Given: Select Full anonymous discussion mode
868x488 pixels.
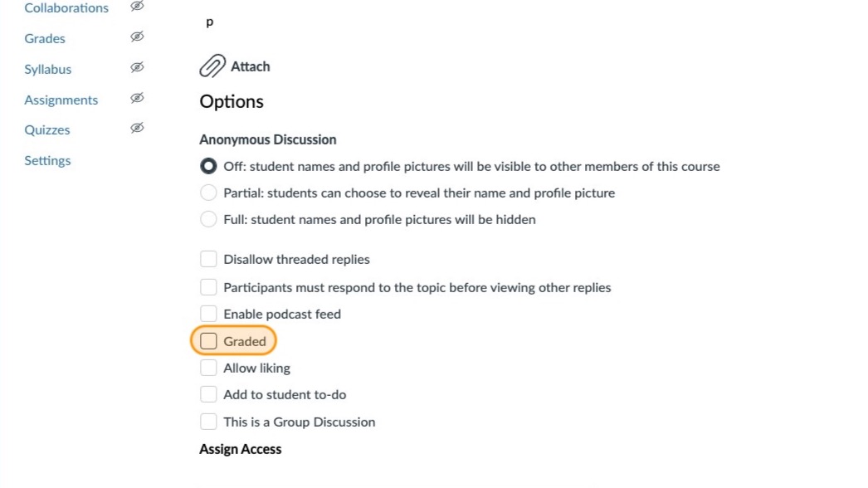Looking at the screenshot, I should pyautogui.click(x=208, y=219).
